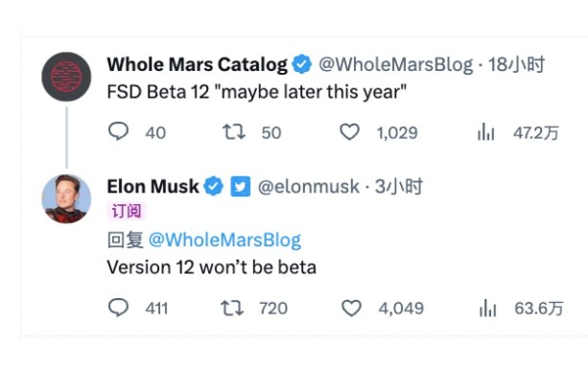Open the @elonmusk handle link
This screenshot has height=392, width=588.
307,186
